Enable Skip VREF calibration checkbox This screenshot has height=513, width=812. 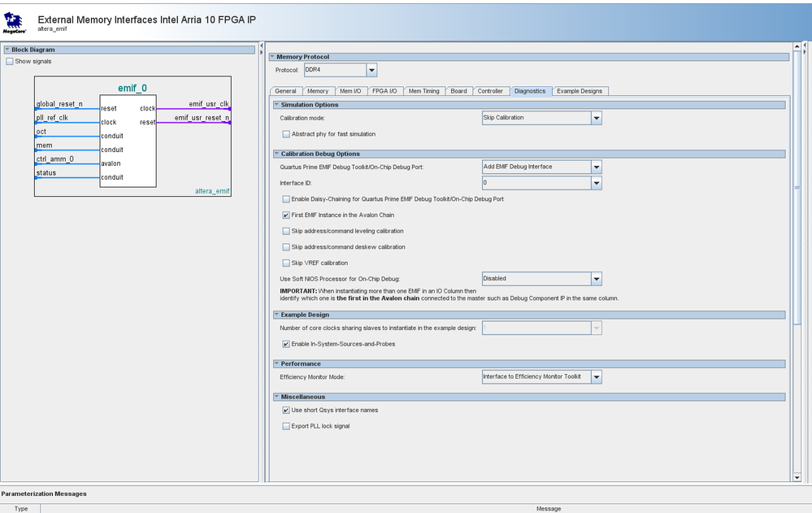point(286,263)
